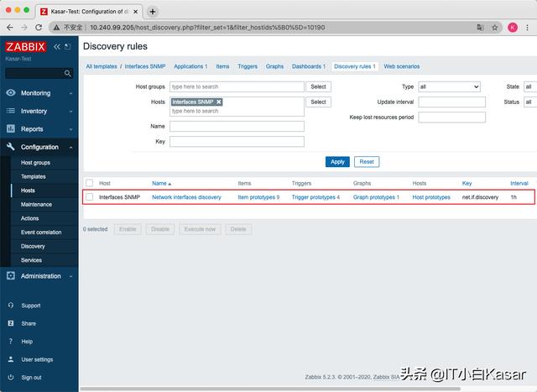Open Network interfaces discovery rule link

tap(186, 197)
